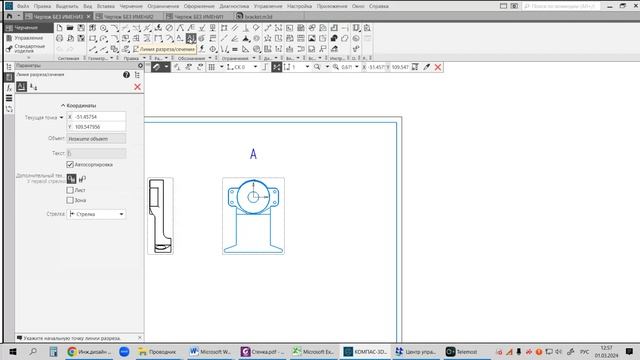Open Chrome from the taskbar
This screenshot has width=640, height=360.
[x=90, y=351]
